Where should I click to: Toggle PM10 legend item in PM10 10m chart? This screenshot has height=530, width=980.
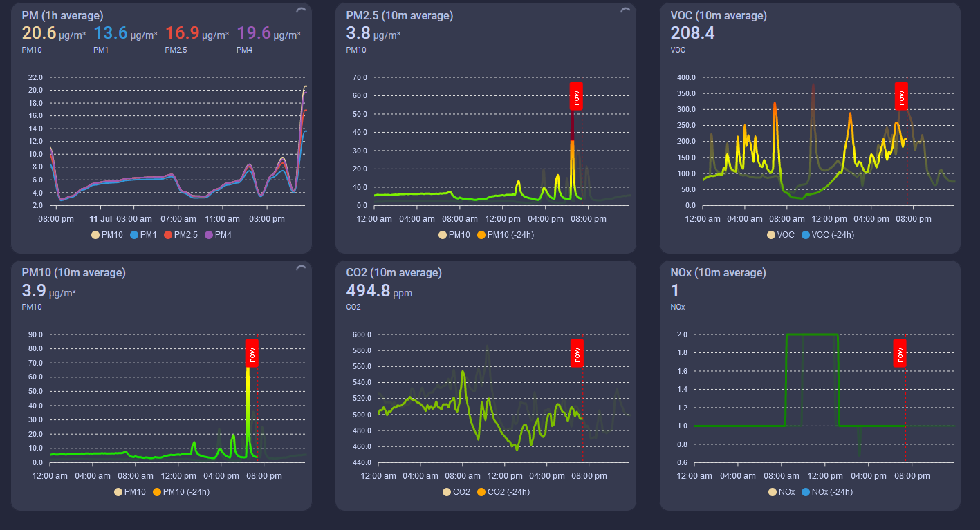coord(129,492)
